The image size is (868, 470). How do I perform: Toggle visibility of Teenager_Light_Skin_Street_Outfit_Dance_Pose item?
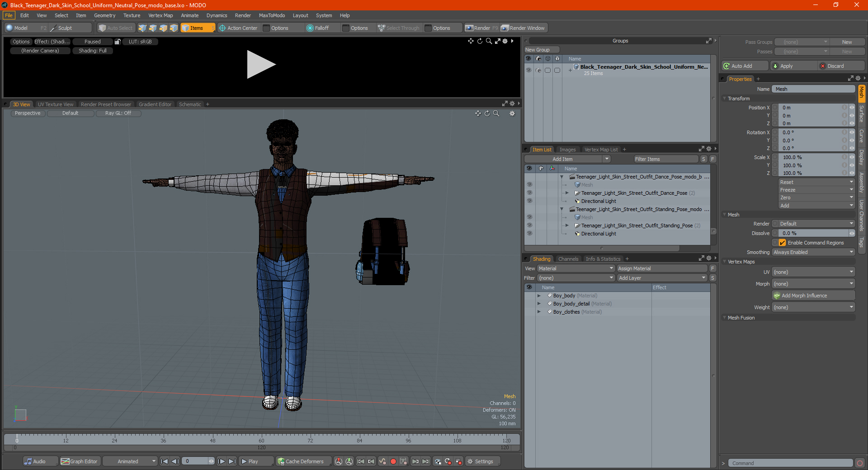(x=529, y=193)
